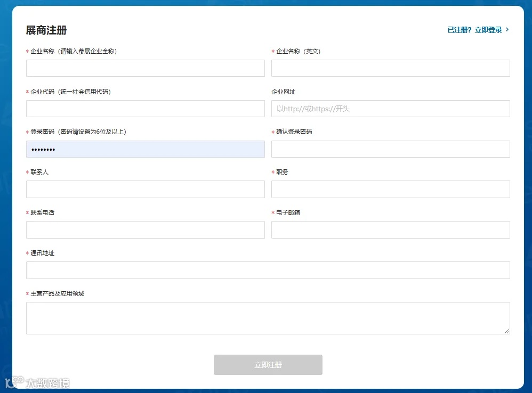Click the 确认登录密码 label text
This screenshot has width=532, height=393.
click(x=294, y=132)
